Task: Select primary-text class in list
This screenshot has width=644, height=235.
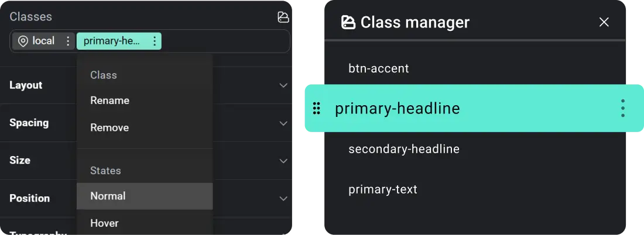Action: (382, 189)
